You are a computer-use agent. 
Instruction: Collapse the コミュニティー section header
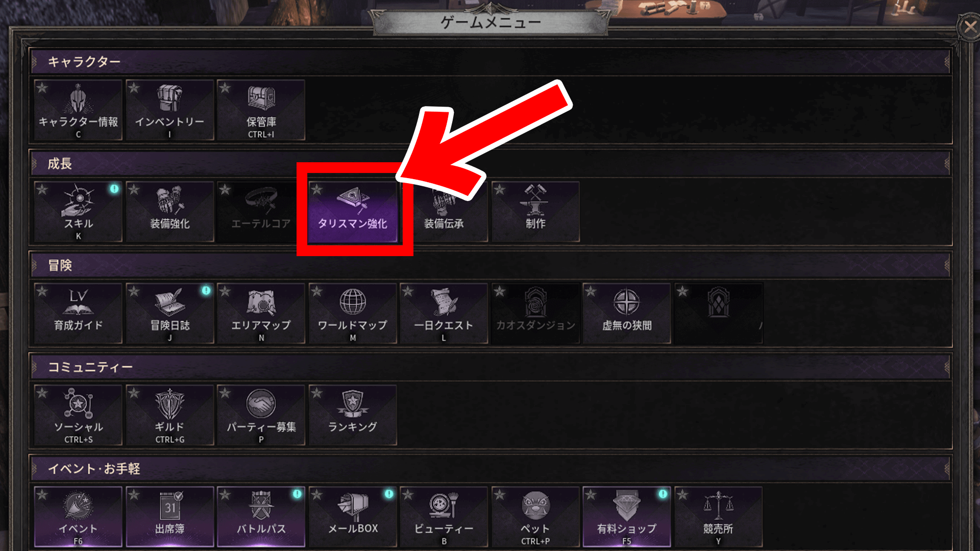pos(490,367)
